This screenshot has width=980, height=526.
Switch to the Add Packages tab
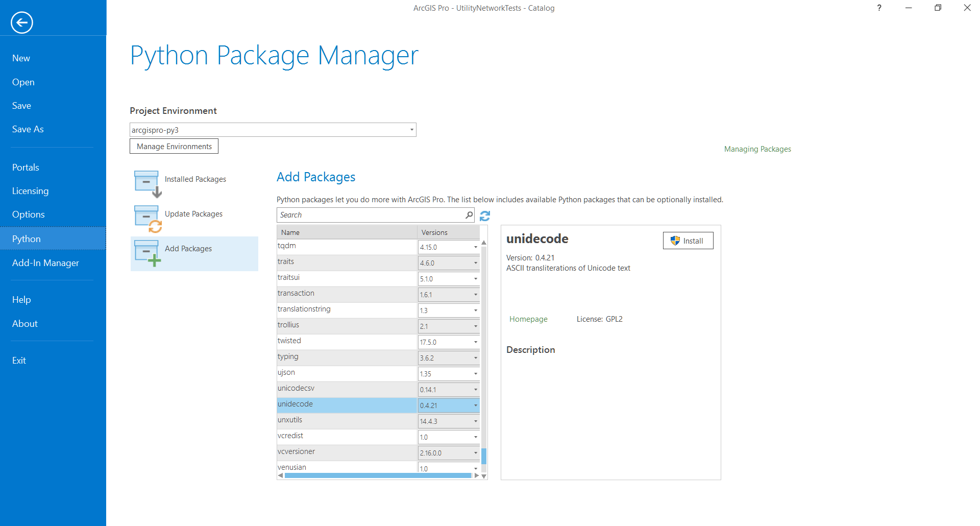[x=194, y=254]
